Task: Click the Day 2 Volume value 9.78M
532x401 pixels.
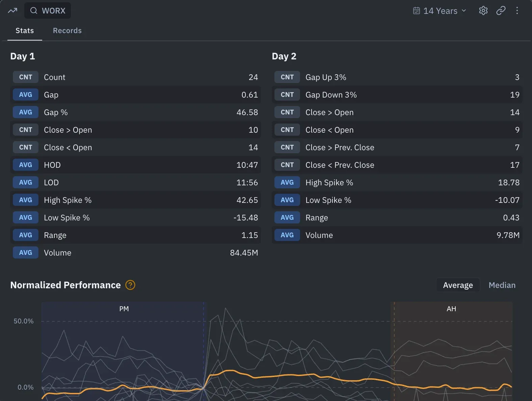Action: 508,235
